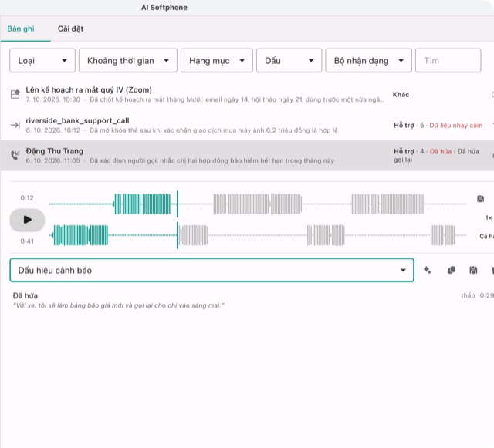Click the 0:41 duration label
The width and height of the screenshot is (494, 448).
(27, 241)
